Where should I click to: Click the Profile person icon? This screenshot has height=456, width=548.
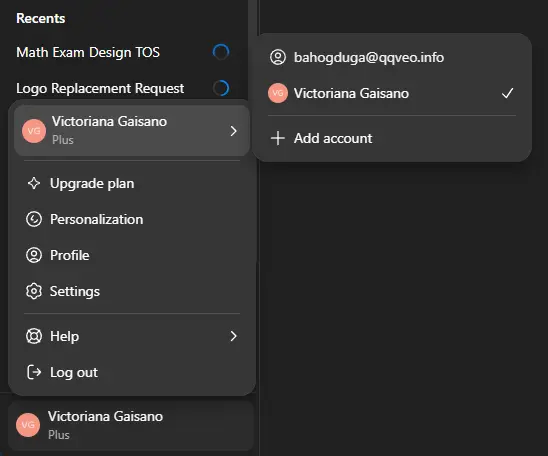tap(34, 255)
